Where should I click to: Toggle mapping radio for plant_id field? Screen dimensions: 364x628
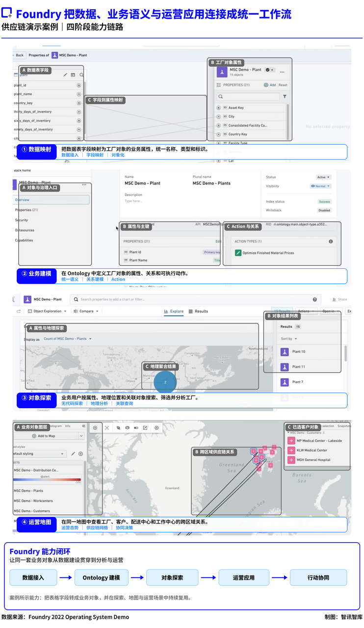(78, 85)
